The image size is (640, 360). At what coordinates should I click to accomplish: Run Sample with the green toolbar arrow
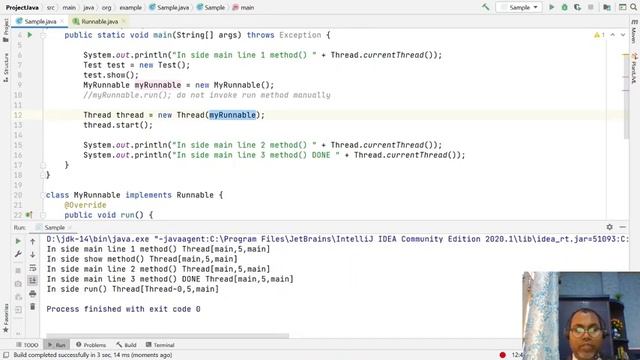click(x=551, y=7)
